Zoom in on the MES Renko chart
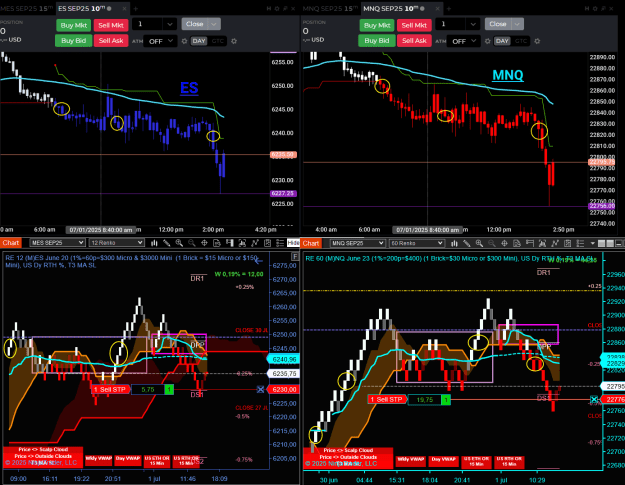Viewport: 625px width, 485px height. (x=179, y=243)
